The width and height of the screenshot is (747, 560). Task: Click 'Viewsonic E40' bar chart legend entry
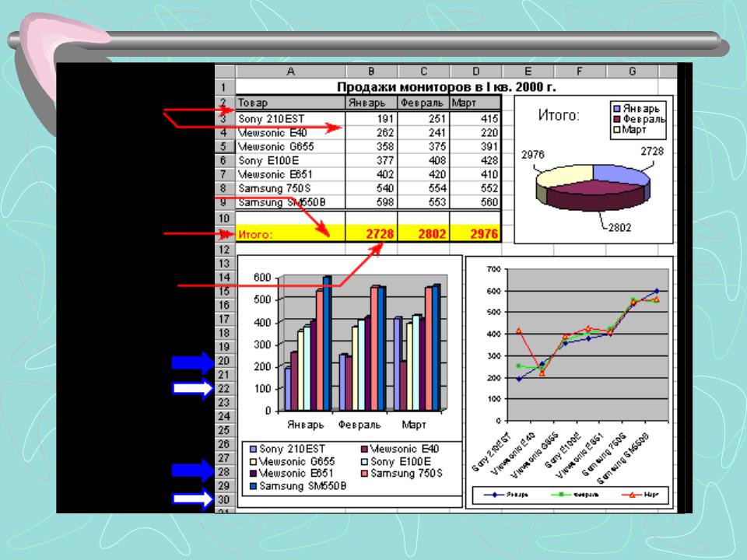pos(400,449)
